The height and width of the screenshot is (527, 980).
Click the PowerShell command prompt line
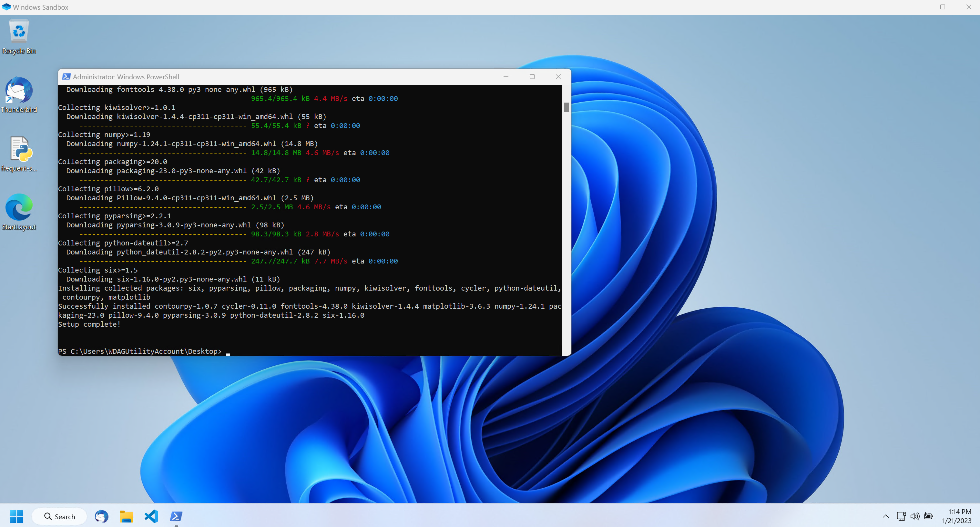pyautogui.click(x=228, y=351)
